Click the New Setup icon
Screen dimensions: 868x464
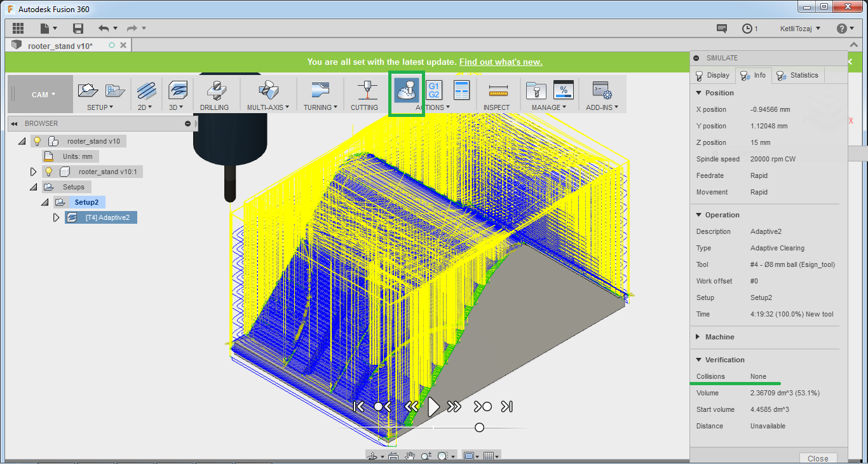(88, 90)
